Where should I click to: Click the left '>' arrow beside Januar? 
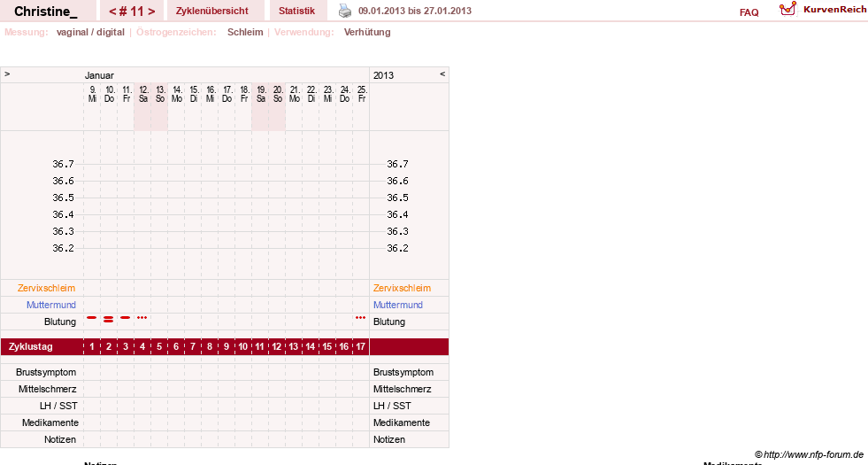[7, 74]
